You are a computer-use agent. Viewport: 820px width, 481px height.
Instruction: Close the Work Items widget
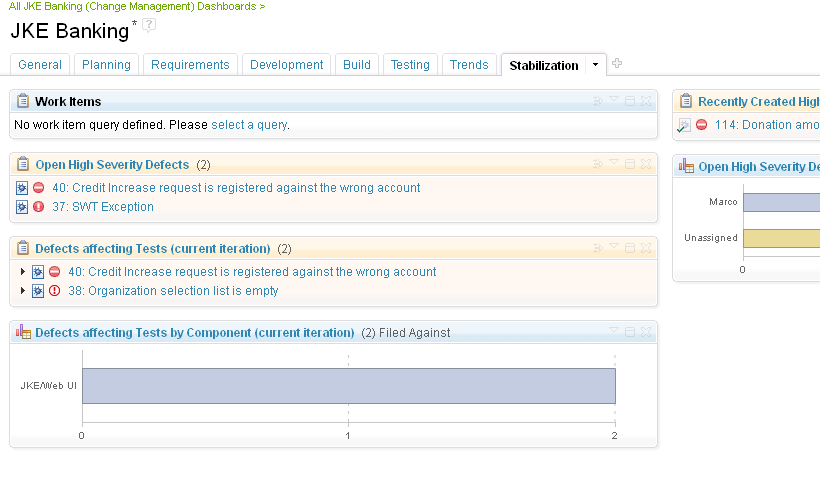[646, 101]
